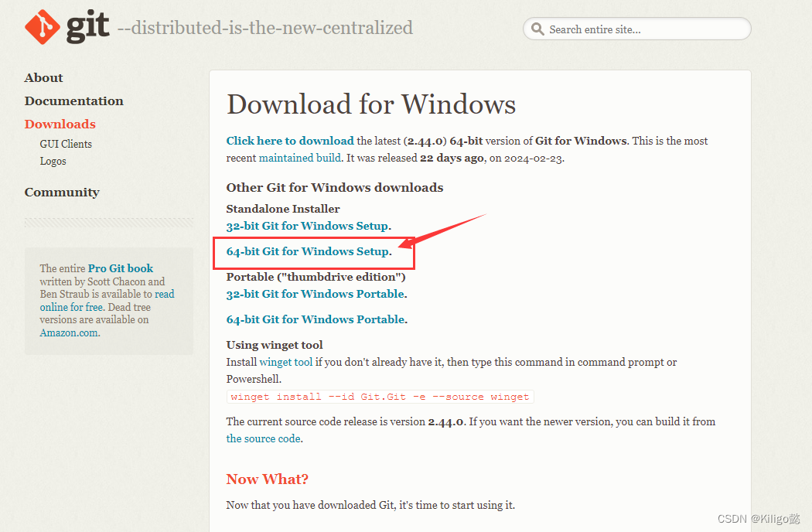Open the About section

(43, 77)
